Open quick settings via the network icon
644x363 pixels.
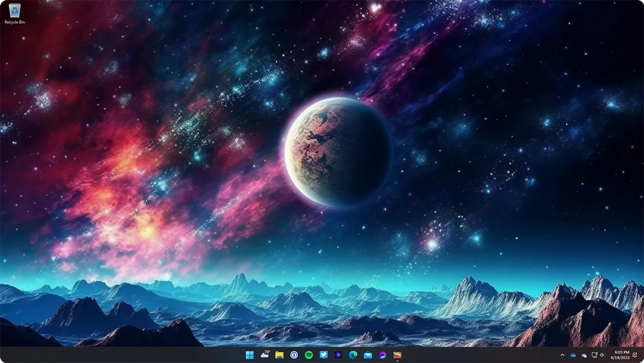click(x=595, y=355)
